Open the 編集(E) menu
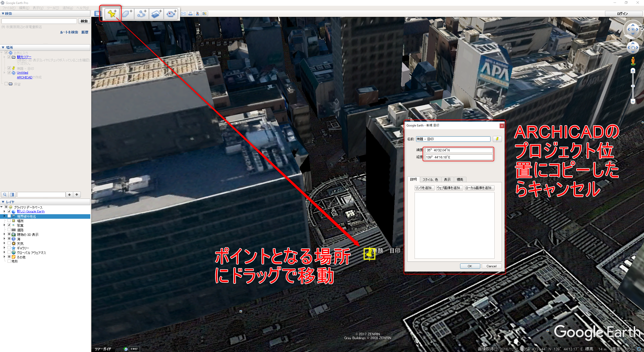The height and width of the screenshot is (352, 644). click(x=24, y=8)
